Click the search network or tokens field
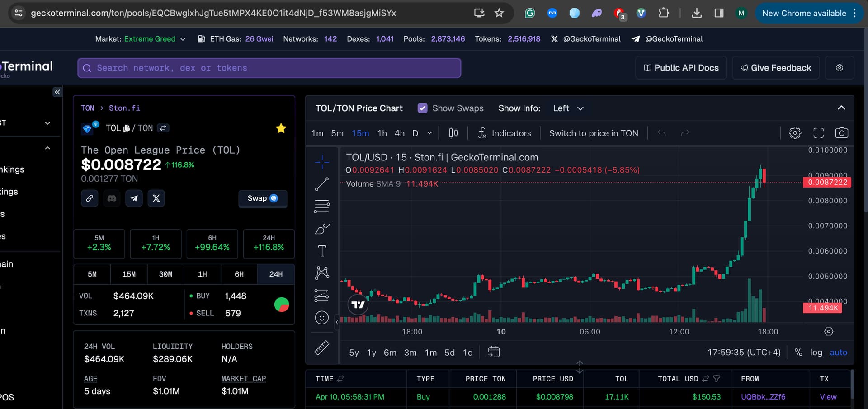868x409 pixels. point(269,68)
